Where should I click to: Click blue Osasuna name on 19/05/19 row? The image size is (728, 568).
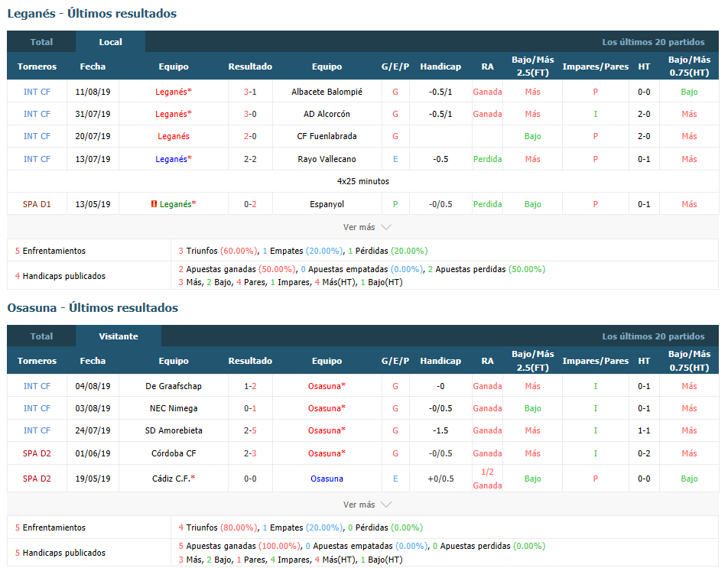click(x=327, y=479)
